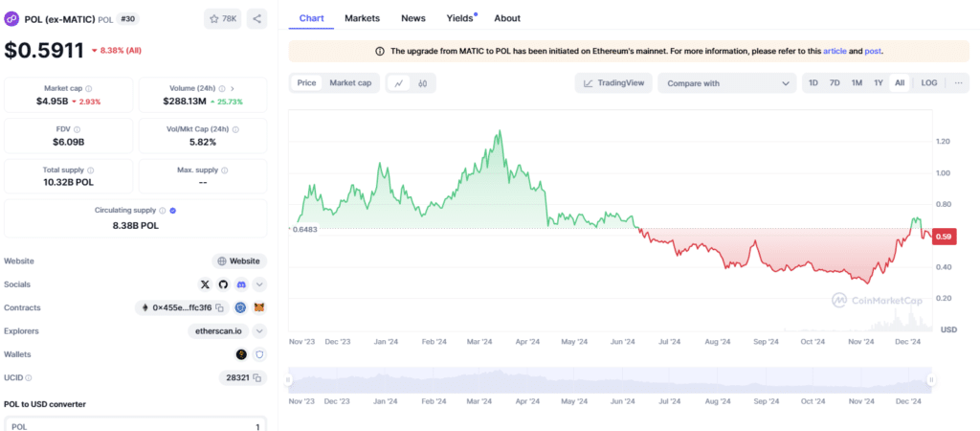Switch chart to Price view
Screen dimensions: 980x431
pos(306,82)
